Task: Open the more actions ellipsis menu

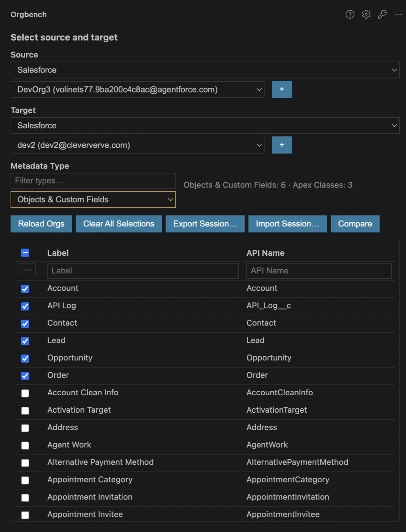Action: tap(398, 14)
